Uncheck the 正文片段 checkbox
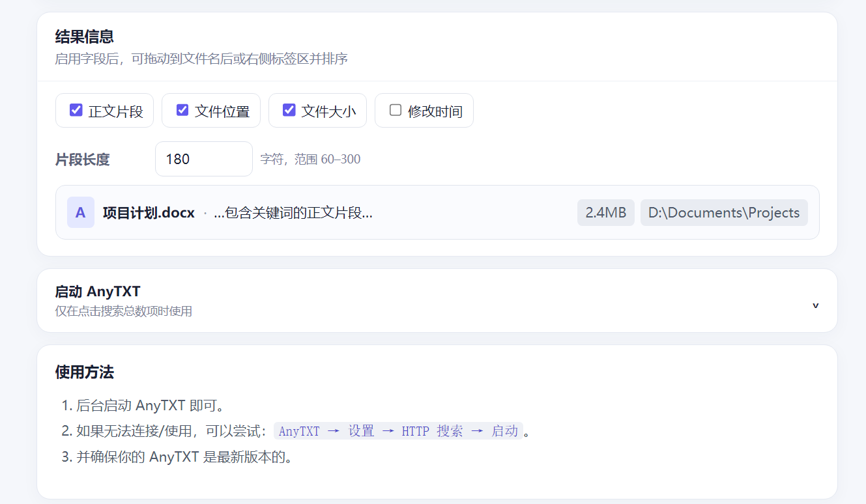Screen dimensions: 866x504 coord(76,110)
